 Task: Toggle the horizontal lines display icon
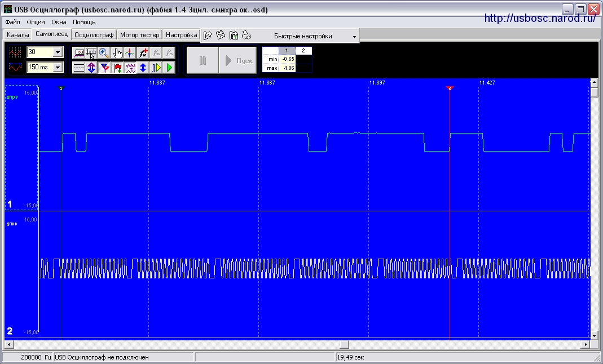tap(79, 68)
